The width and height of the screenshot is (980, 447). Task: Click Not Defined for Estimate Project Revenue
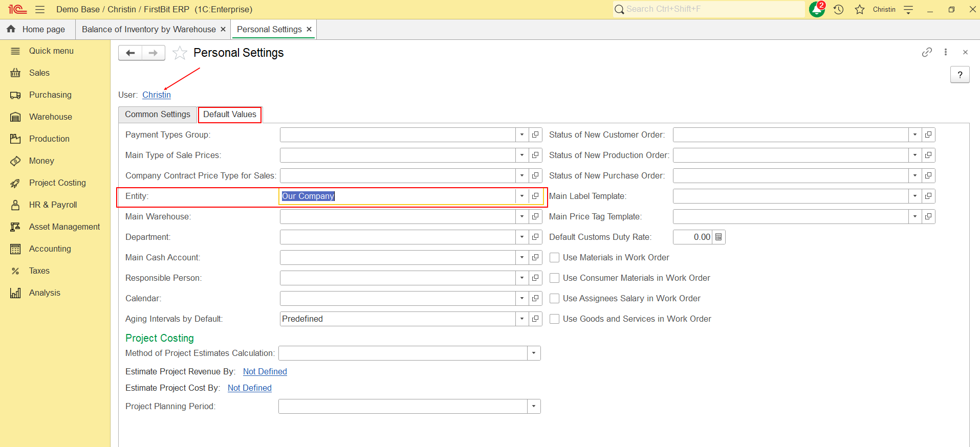[x=265, y=372]
